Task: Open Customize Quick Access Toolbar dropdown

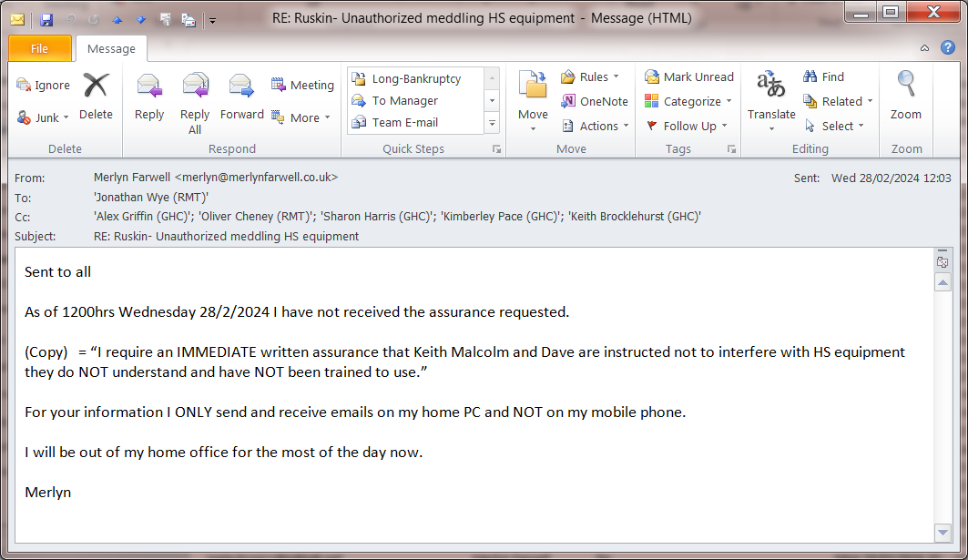Action: point(212,20)
